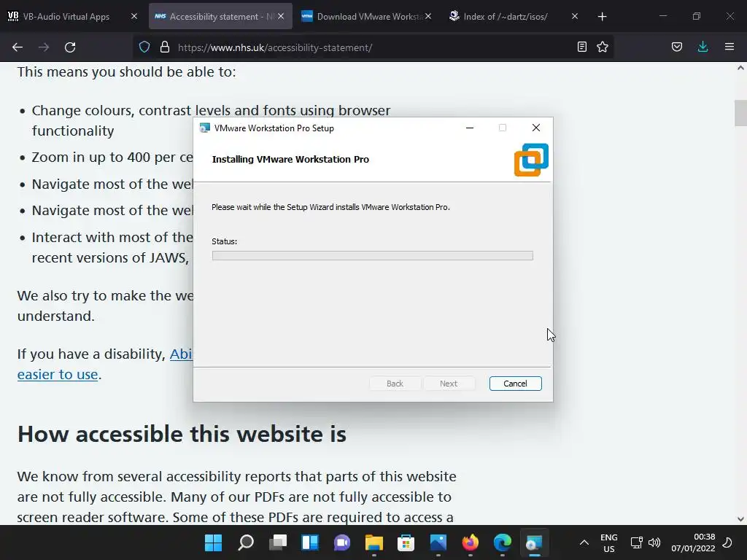Open the Widgets panel from the taskbar

(x=310, y=542)
